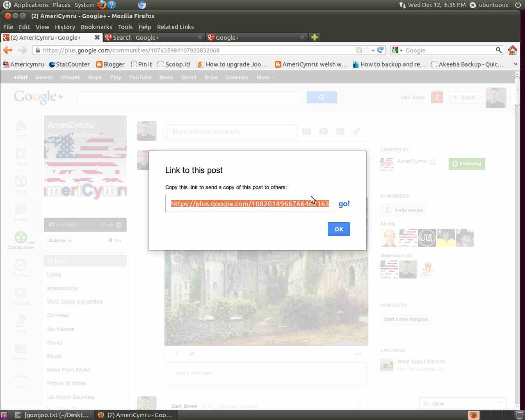Open the View menu
The image size is (525, 420).
coord(42,27)
